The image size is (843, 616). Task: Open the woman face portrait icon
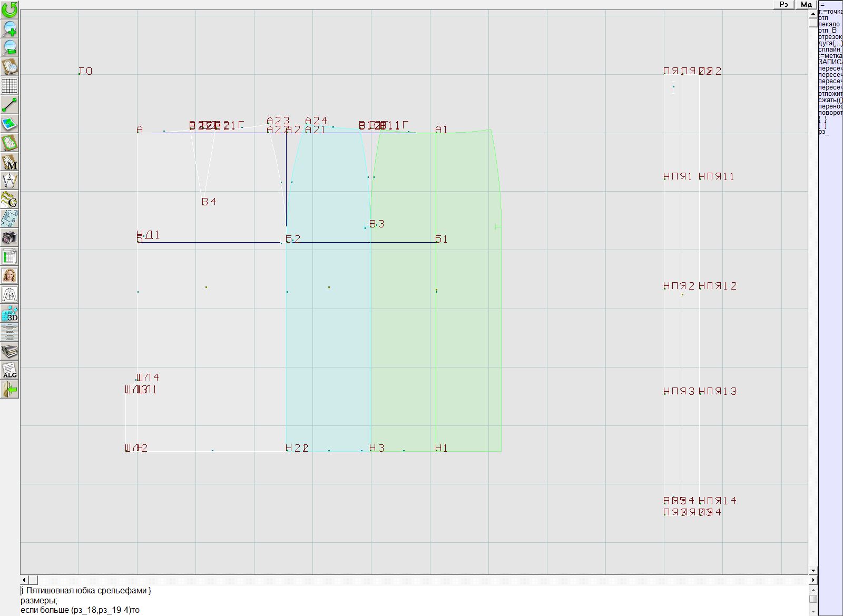pyautogui.click(x=9, y=275)
